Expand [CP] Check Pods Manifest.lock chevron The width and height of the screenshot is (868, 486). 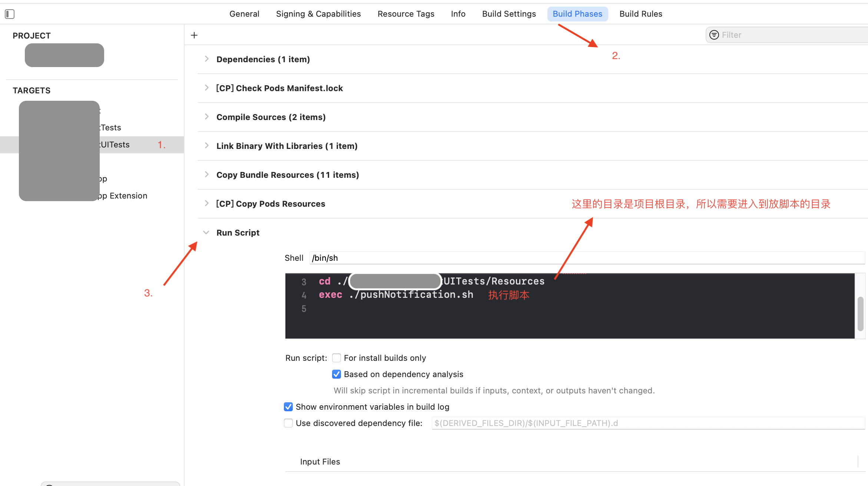(207, 88)
